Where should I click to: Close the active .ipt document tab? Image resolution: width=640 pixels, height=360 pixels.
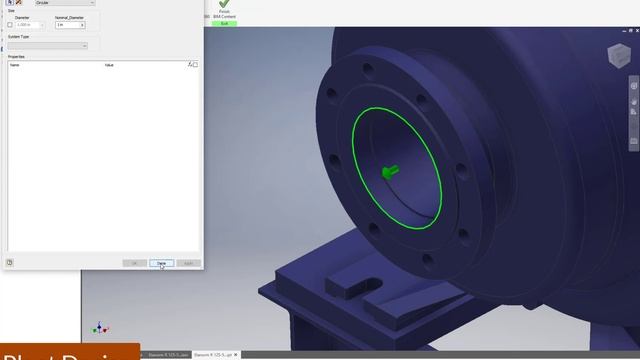pyautogui.click(x=236, y=355)
